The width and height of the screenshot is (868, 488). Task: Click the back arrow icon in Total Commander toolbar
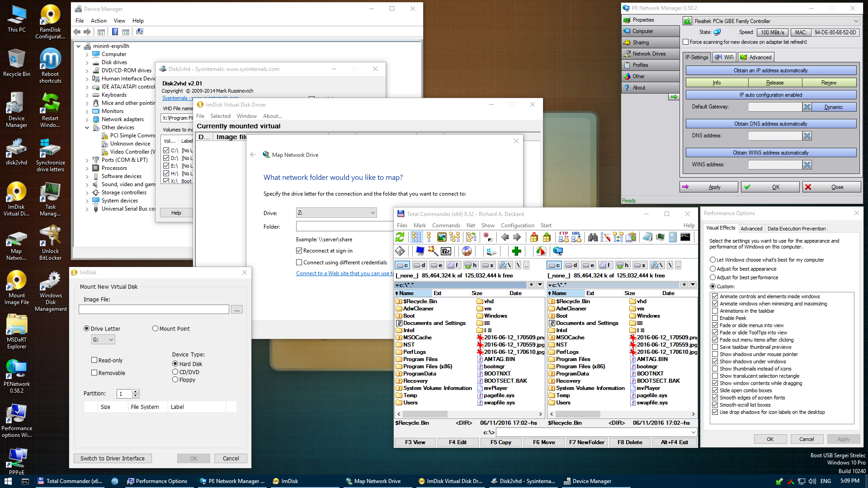click(x=505, y=237)
